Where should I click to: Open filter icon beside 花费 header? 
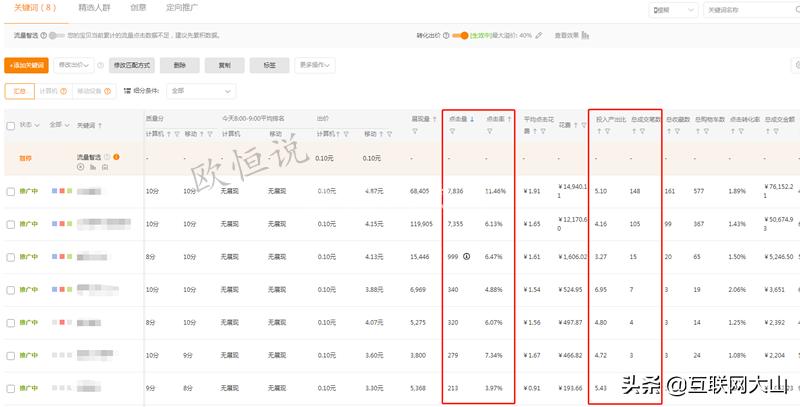(584, 125)
